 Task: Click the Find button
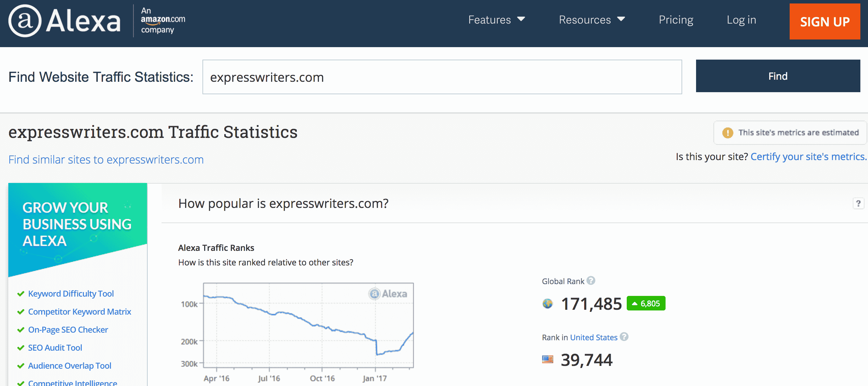point(778,76)
